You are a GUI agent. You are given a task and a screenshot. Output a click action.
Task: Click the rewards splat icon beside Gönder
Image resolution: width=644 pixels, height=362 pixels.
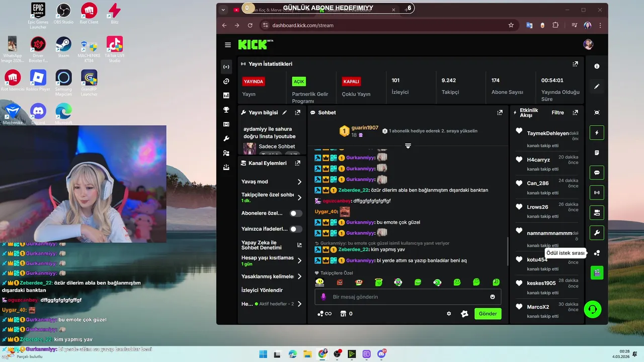pyautogui.click(x=464, y=314)
